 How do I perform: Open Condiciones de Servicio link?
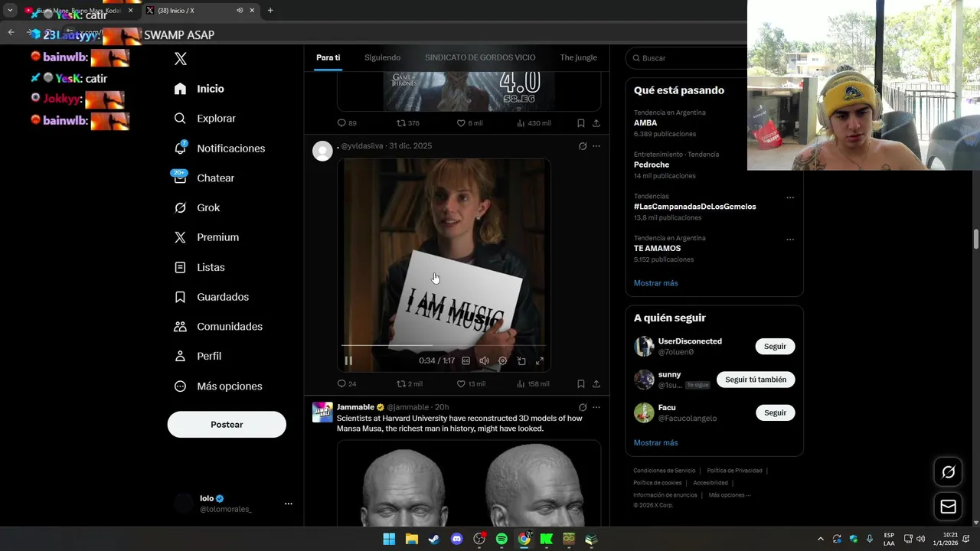pos(664,471)
